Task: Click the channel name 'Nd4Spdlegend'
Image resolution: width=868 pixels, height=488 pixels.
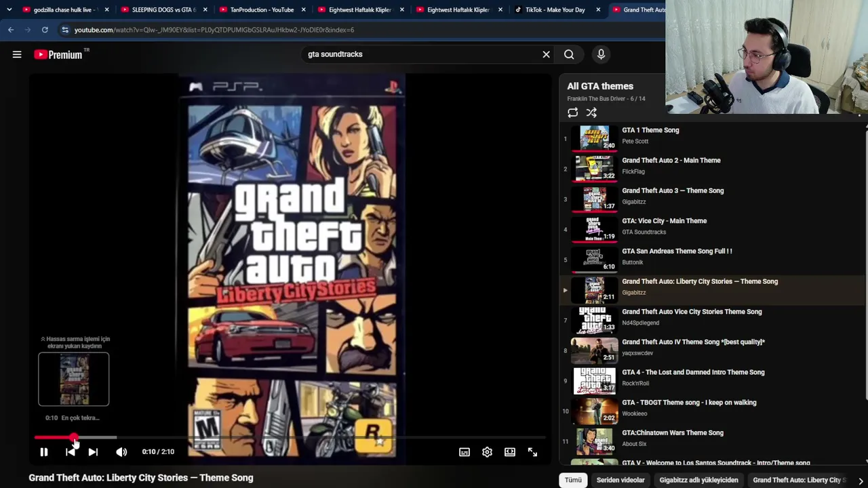Action: (641, 323)
